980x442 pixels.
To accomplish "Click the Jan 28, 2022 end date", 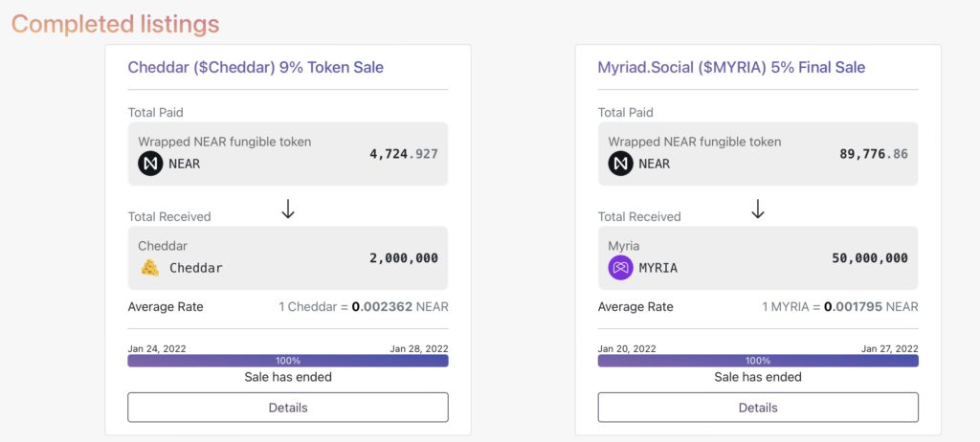I will point(419,349).
